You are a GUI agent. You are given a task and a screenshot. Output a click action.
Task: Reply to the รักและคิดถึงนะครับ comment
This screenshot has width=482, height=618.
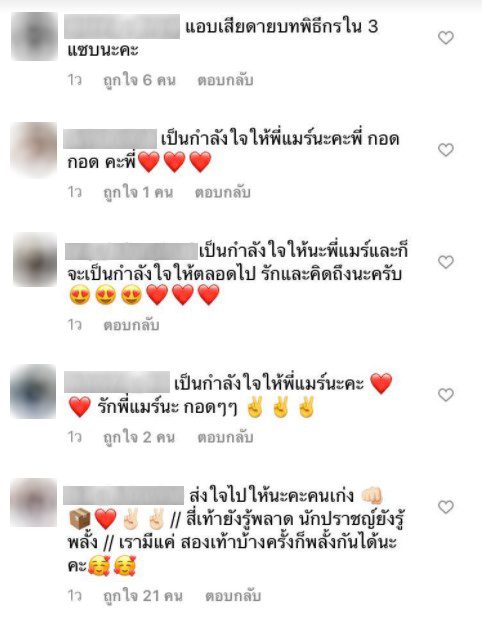131,325
